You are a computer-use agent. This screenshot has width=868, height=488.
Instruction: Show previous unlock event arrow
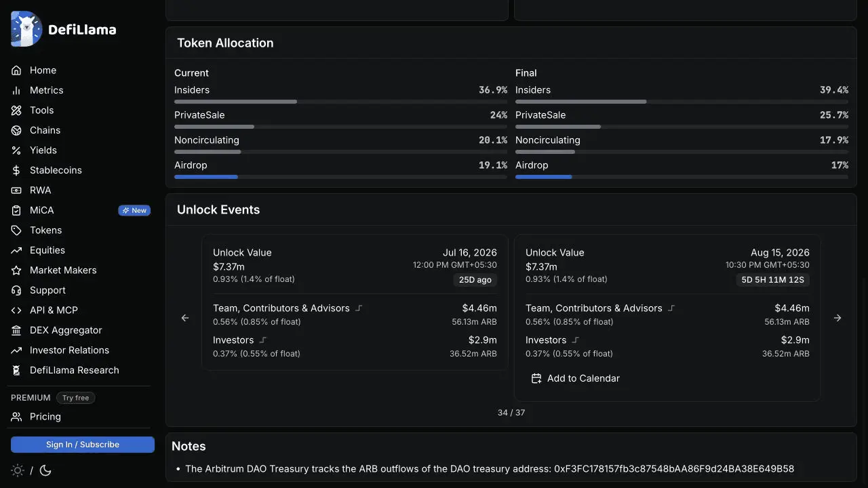pyautogui.click(x=185, y=318)
